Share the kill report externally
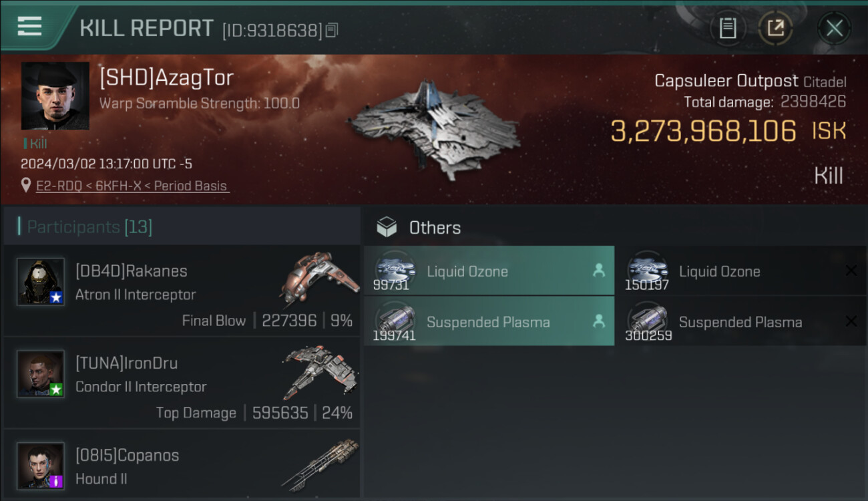Screen dimensions: 868x501 [x=775, y=28]
